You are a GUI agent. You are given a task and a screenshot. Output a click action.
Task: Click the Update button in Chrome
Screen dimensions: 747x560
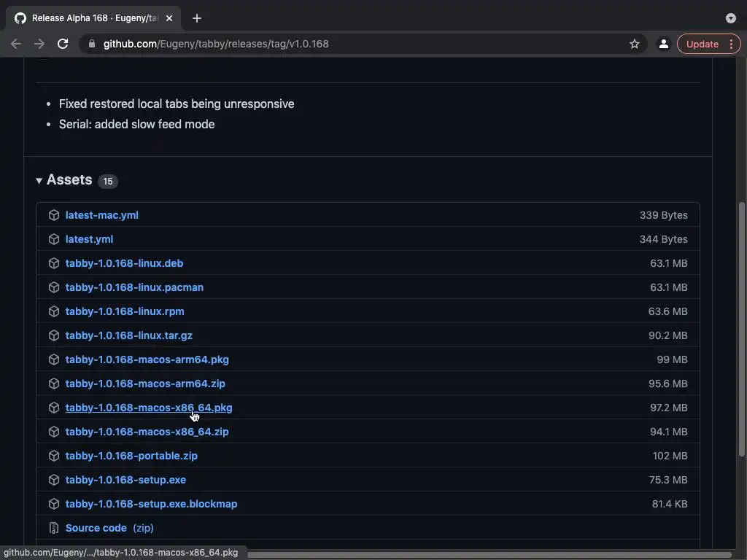(703, 44)
